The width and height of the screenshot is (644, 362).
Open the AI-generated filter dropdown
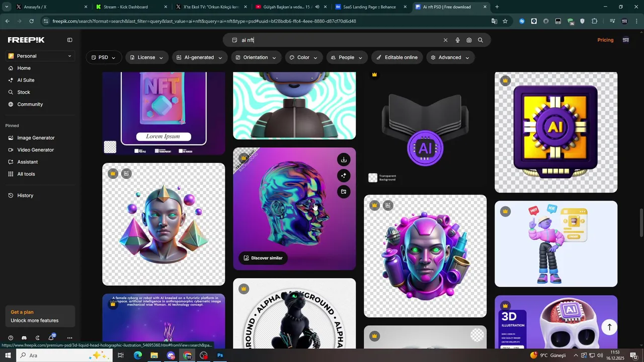point(199,57)
